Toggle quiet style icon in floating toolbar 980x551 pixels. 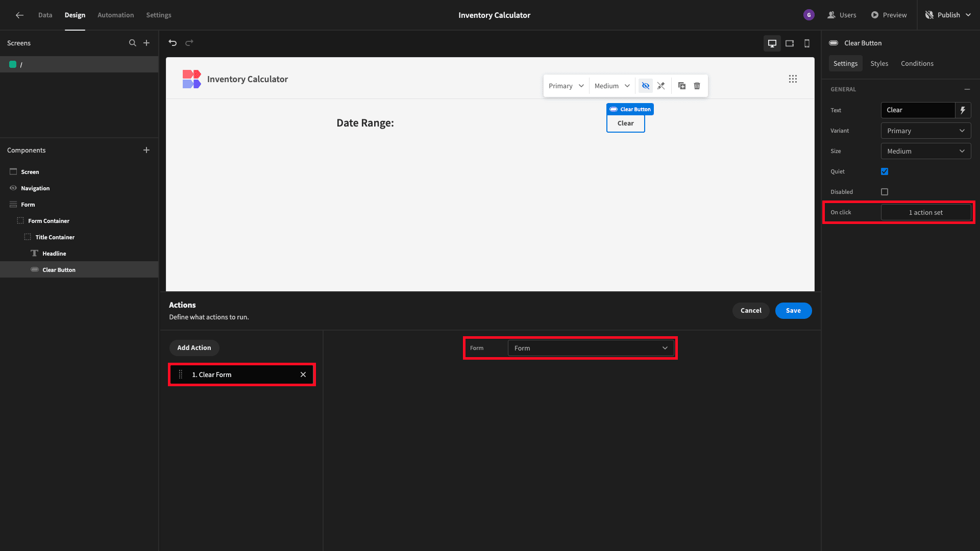point(646,86)
